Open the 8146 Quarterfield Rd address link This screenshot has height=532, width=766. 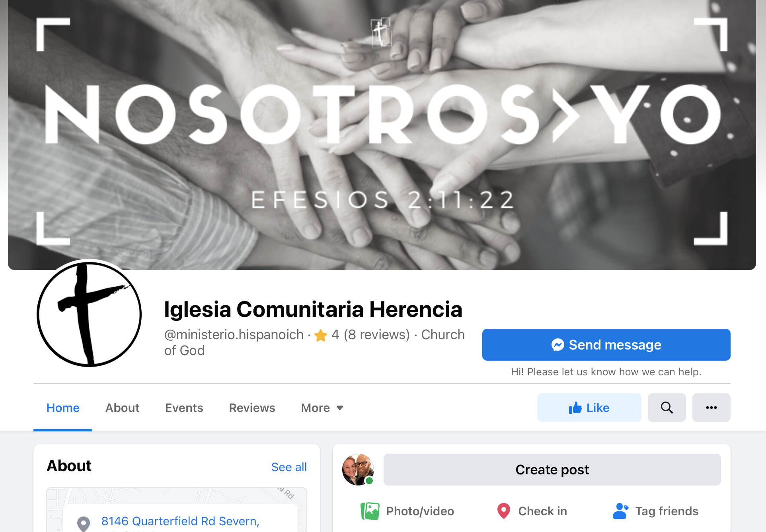180,521
